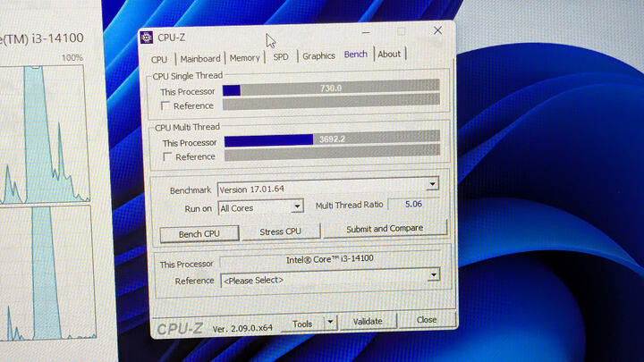Click the Stress CPU button
This screenshot has height=362, width=644.
[x=281, y=232]
